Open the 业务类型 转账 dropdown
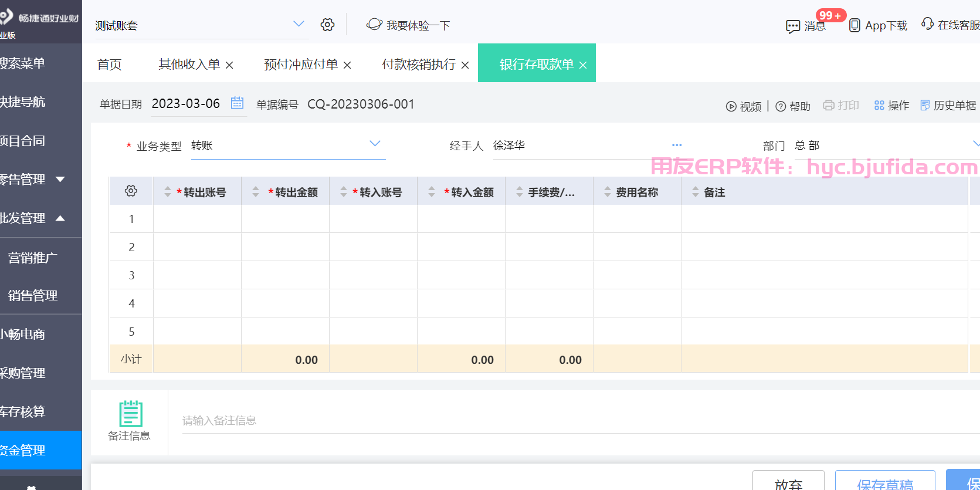 (x=375, y=144)
